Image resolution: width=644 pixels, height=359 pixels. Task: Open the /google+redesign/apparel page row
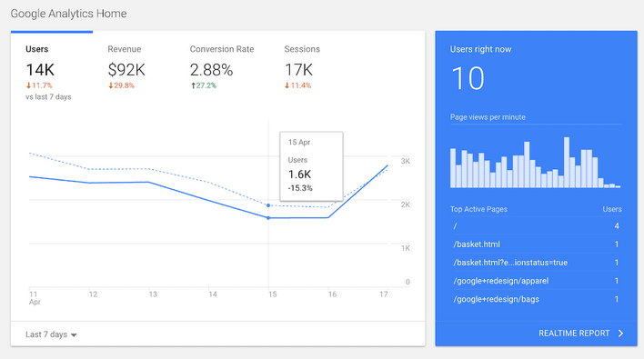pos(536,281)
